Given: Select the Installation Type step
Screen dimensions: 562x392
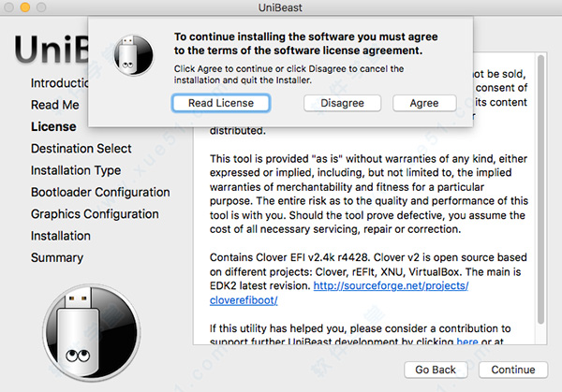Looking at the screenshot, I should click(x=76, y=170).
